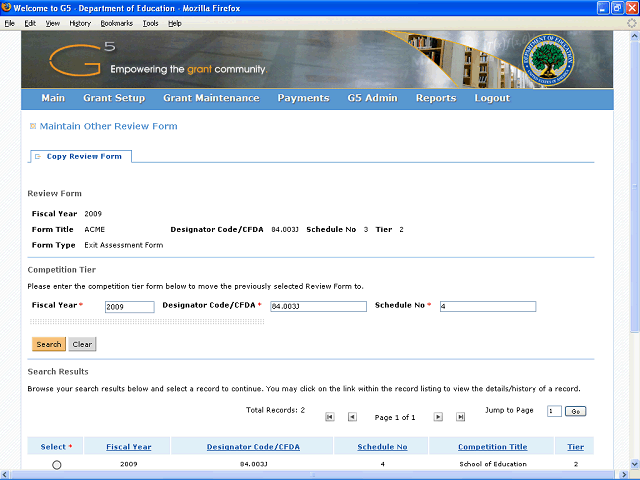Go to the first results page
The width and height of the screenshot is (640, 480).
coord(329,417)
